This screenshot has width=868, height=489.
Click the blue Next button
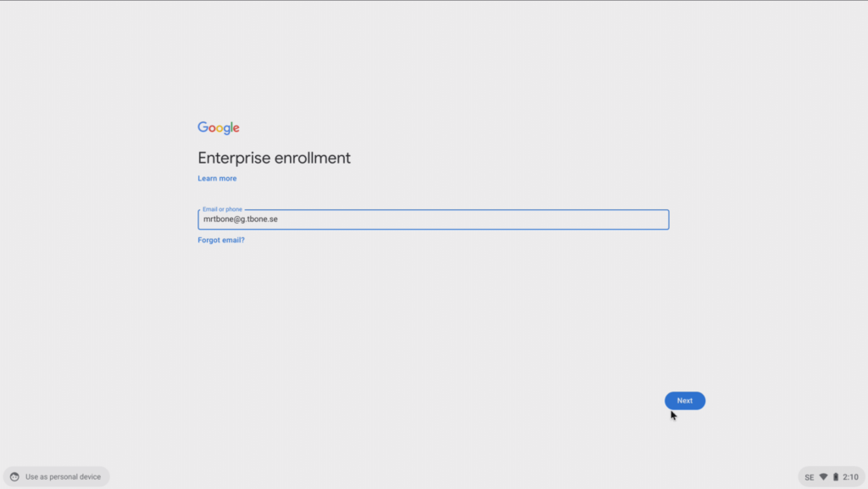(x=685, y=401)
